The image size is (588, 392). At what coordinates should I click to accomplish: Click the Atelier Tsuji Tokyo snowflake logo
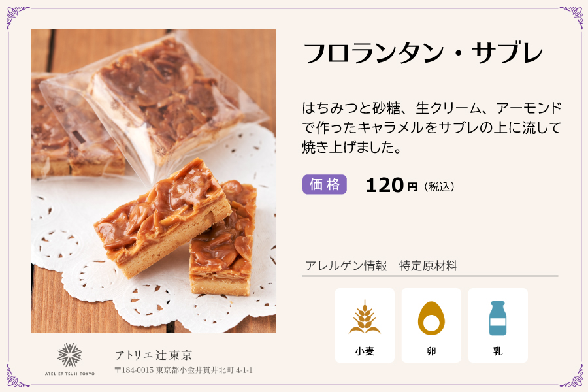coord(70,356)
